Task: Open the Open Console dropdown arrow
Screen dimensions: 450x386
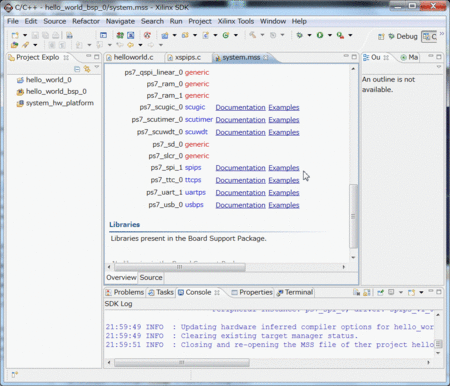Action: coord(421,292)
